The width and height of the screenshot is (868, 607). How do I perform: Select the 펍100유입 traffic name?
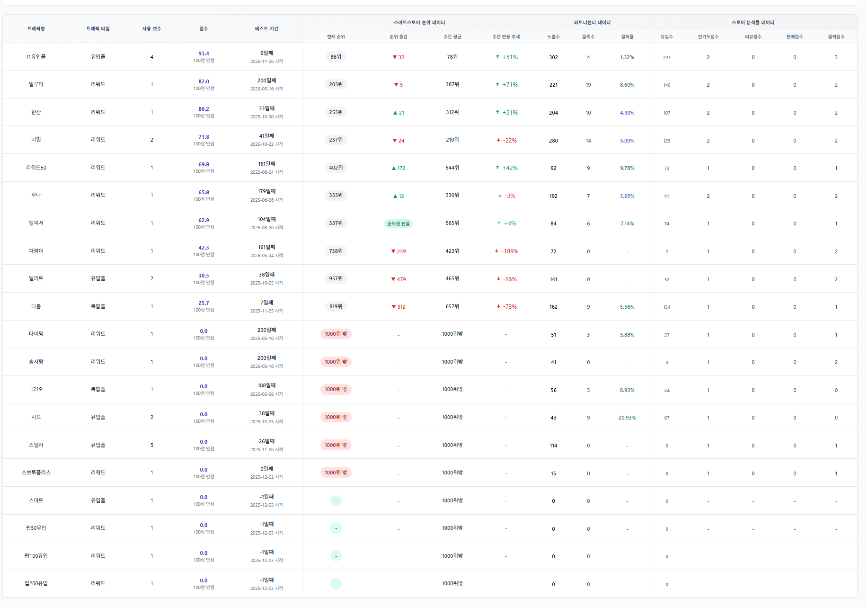click(x=36, y=556)
